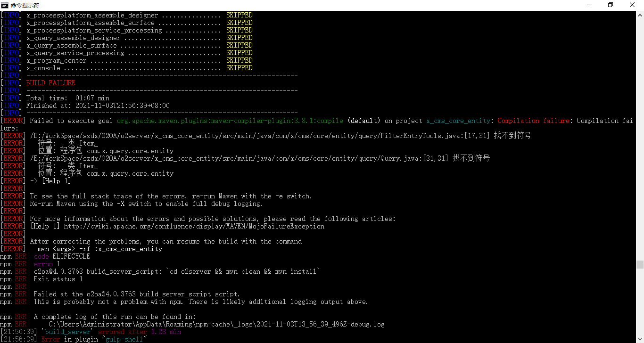Click the x_console module name
This screenshot has height=343, width=644.
(x=43, y=68)
